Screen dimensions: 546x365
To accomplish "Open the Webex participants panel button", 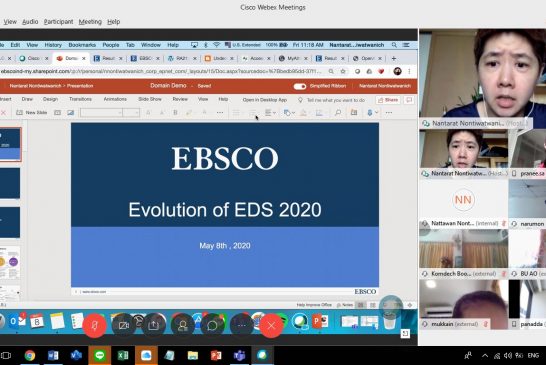I will [x=182, y=325].
